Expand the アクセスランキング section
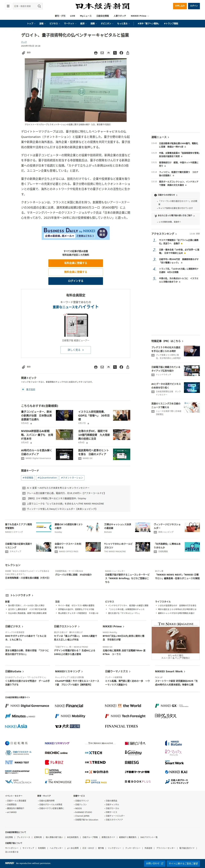Screen dimensions: 205x868 164,233
